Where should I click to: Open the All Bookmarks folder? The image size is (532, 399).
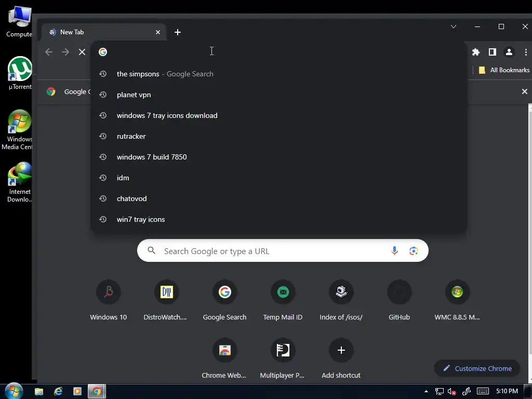[x=504, y=70]
